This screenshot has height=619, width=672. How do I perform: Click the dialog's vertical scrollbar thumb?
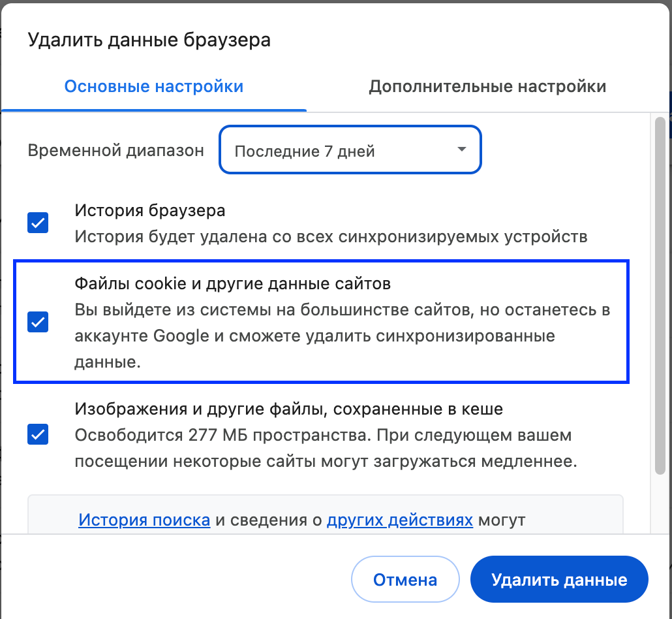pos(660,294)
